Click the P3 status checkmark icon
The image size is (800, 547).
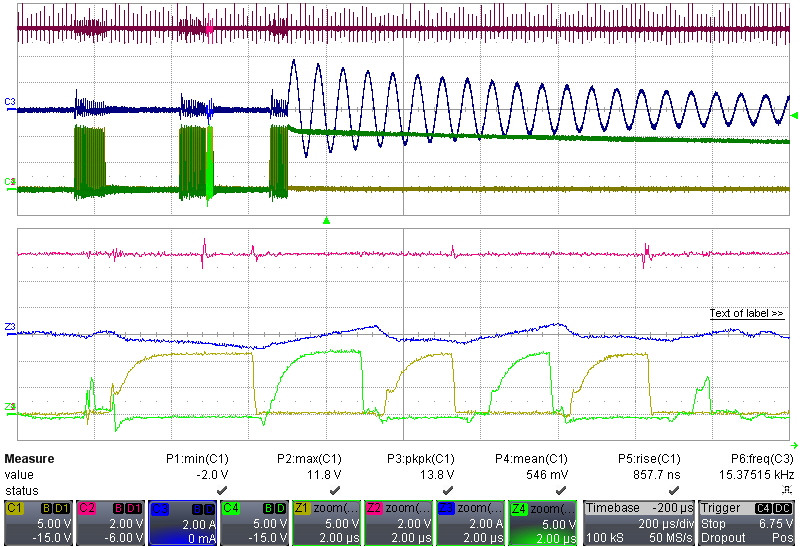point(447,490)
